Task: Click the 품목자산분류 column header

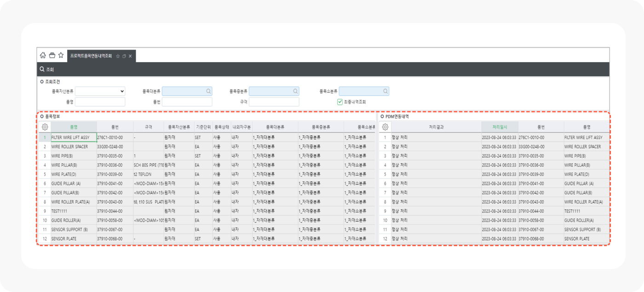Action: [x=179, y=127]
